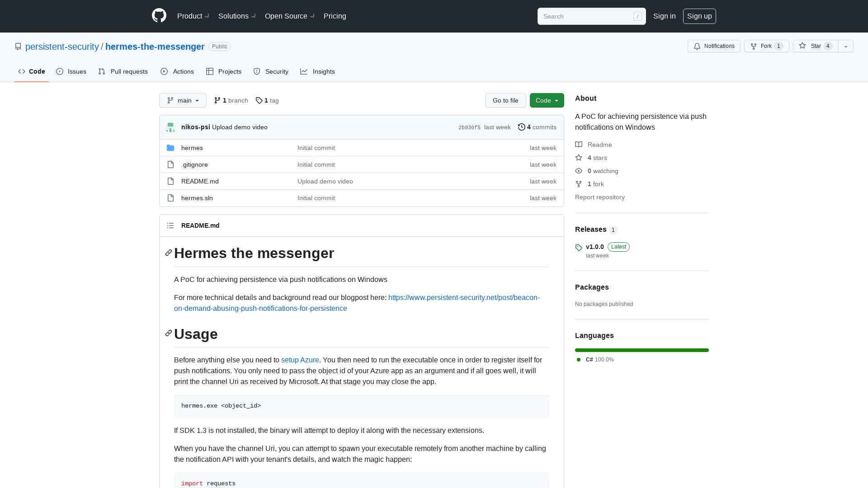Open the Actions tab
This screenshot has width=868, height=488.
pos(177,71)
